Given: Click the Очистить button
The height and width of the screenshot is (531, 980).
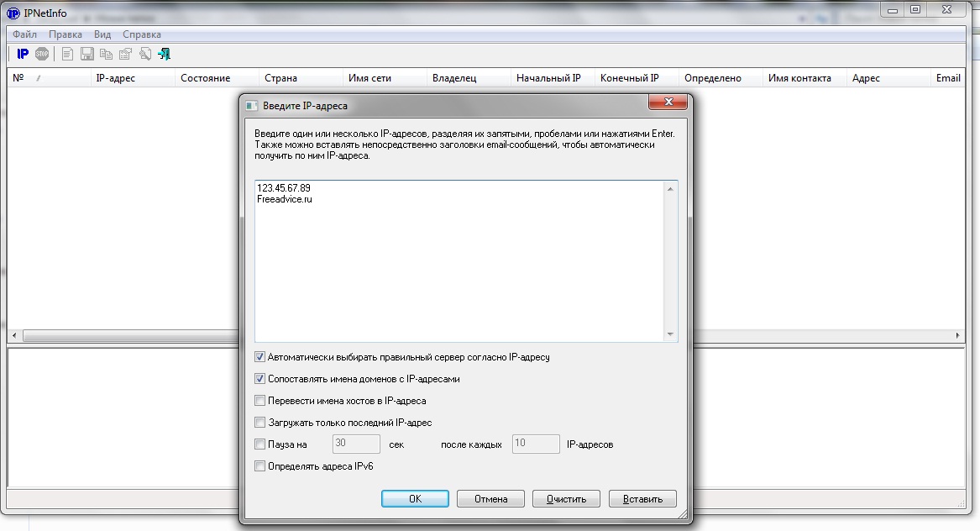Looking at the screenshot, I should (566, 498).
